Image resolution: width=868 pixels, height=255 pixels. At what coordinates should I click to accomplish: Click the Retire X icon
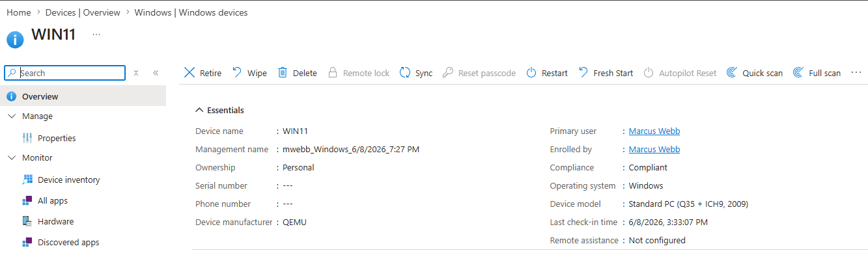pos(189,73)
